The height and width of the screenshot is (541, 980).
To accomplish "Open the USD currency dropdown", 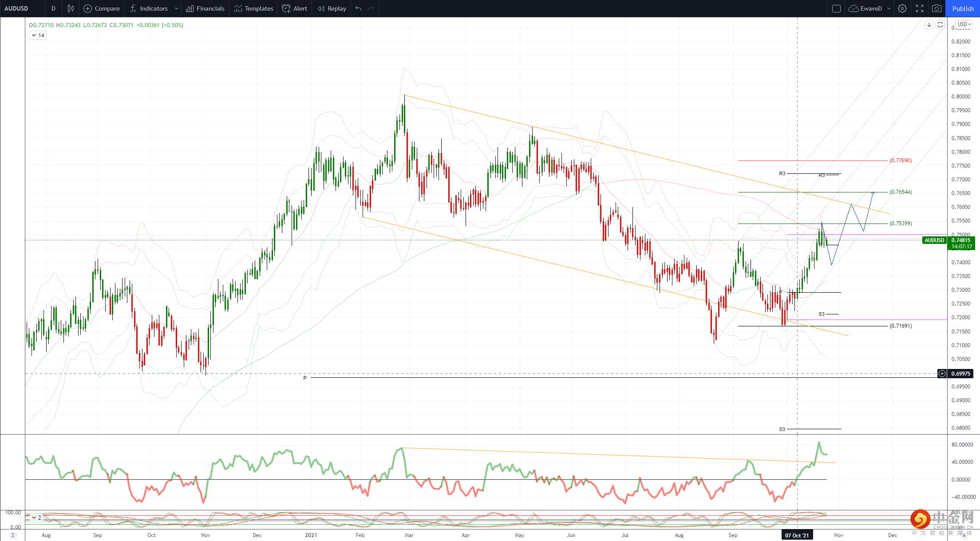I will pos(964,24).
